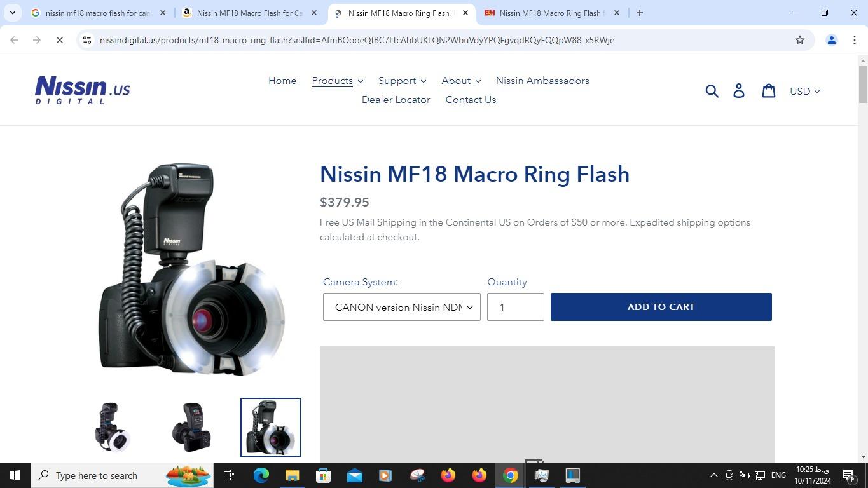The height and width of the screenshot is (488, 868).
Task: Stop page loading in the toolbar
Action: point(59,40)
